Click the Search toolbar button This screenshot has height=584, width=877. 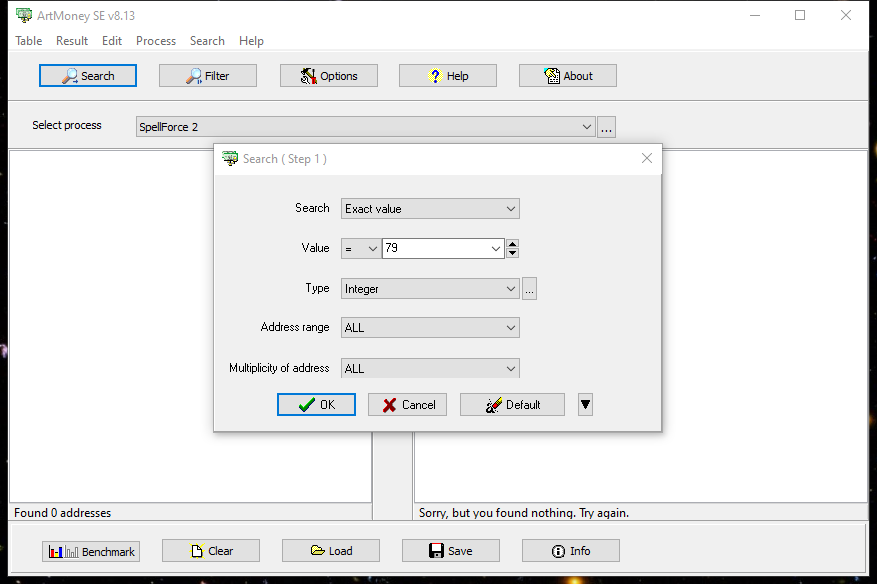click(x=88, y=76)
